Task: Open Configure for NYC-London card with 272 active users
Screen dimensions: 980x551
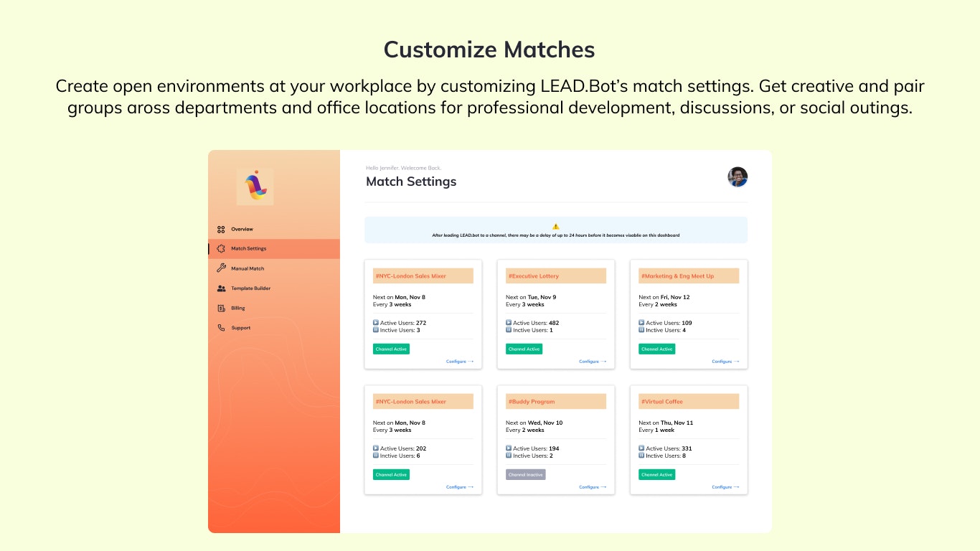Action: coord(460,362)
